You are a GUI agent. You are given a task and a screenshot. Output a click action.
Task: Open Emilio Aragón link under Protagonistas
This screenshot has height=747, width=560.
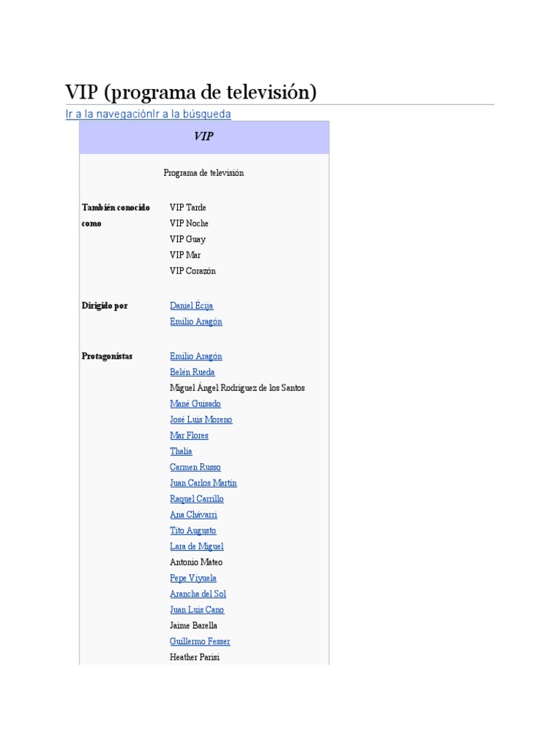[x=196, y=356]
